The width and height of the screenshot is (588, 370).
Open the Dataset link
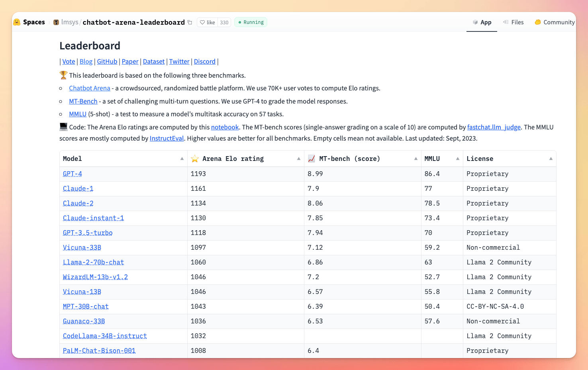point(154,61)
